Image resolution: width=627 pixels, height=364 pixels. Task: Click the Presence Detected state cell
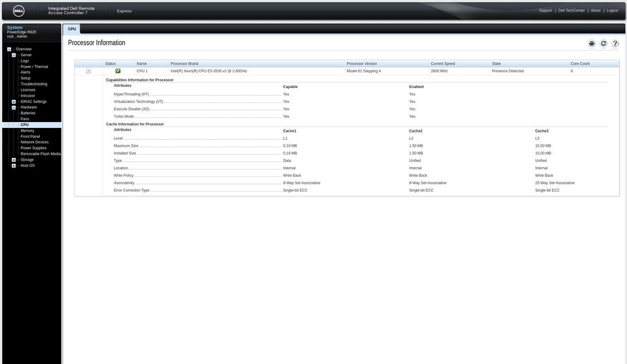point(507,71)
